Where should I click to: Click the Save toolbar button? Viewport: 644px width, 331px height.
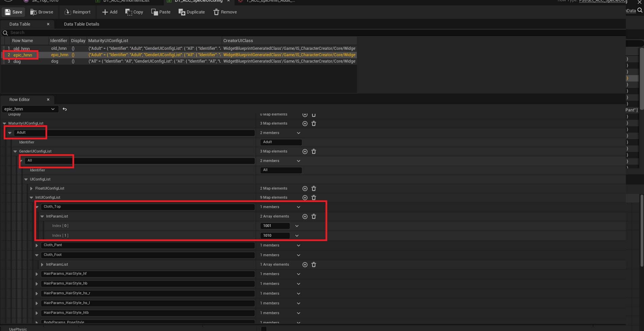click(13, 12)
